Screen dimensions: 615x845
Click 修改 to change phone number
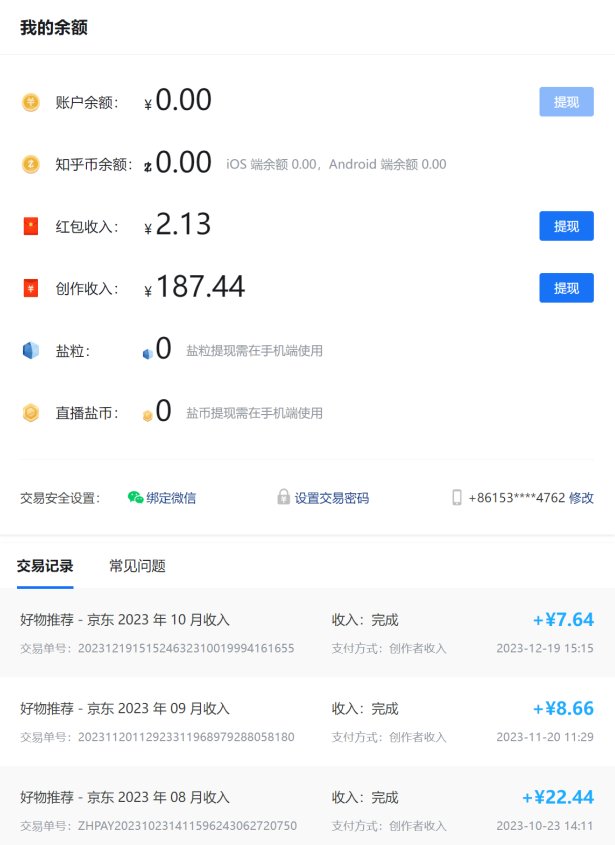point(581,497)
